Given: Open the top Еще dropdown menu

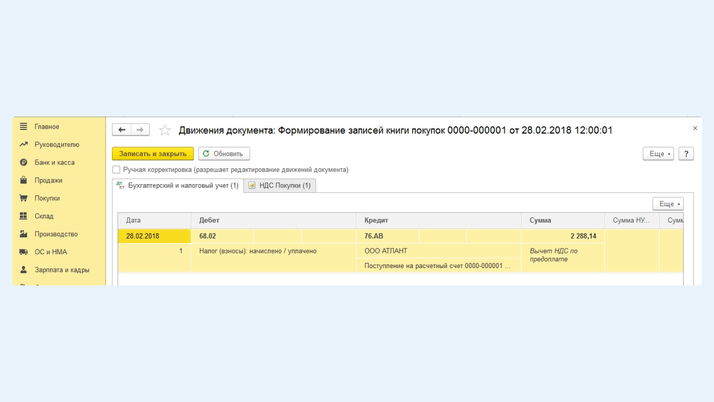Looking at the screenshot, I should coord(658,154).
